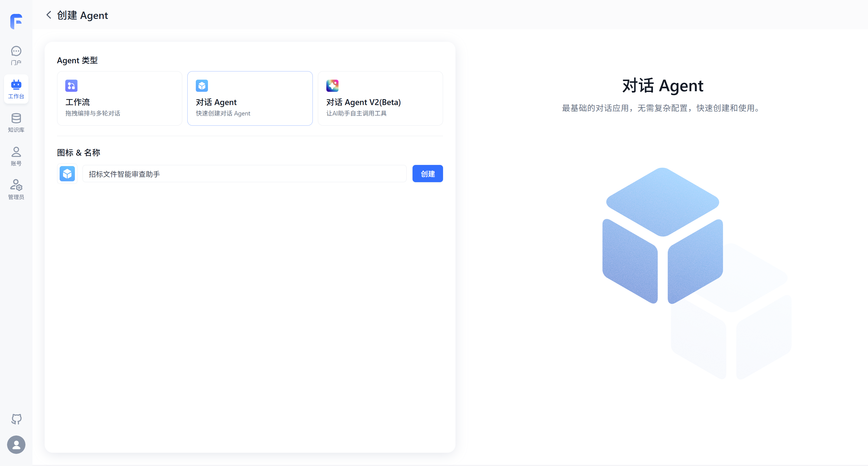Select the 对话 Agent type card
Viewport: 868px width, 466px height.
point(250,98)
